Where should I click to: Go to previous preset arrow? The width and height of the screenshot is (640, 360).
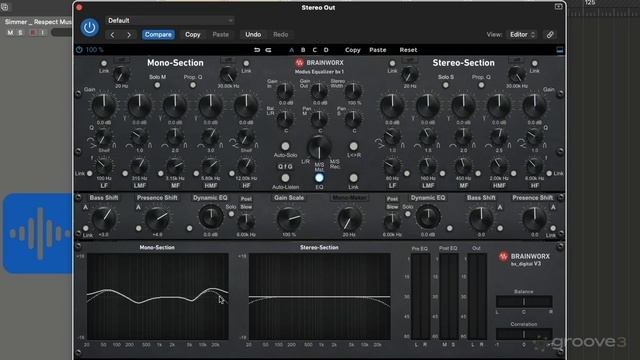113,35
